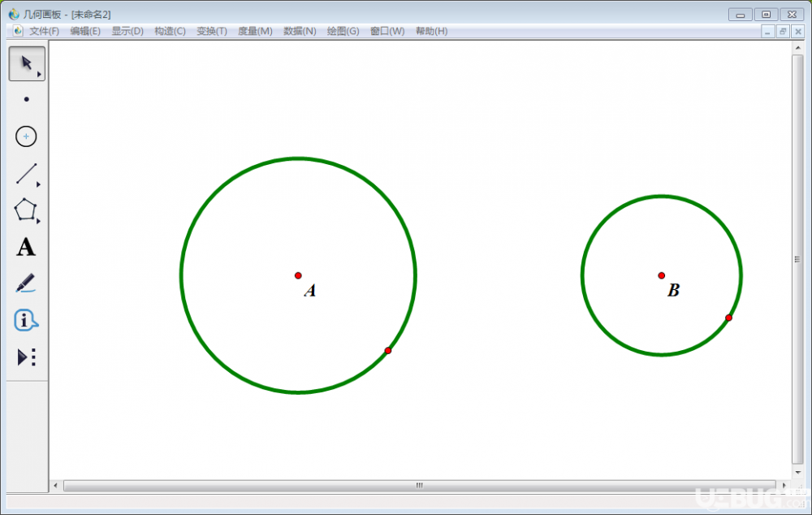Select center point A
The width and height of the screenshot is (812, 515).
(x=298, y=275)
